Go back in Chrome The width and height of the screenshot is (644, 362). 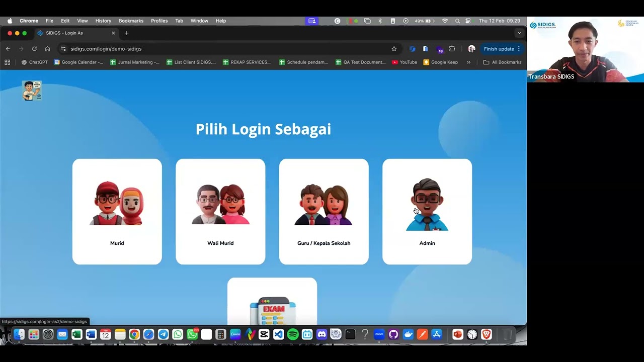pyautogui.click(x=8, y=49)
